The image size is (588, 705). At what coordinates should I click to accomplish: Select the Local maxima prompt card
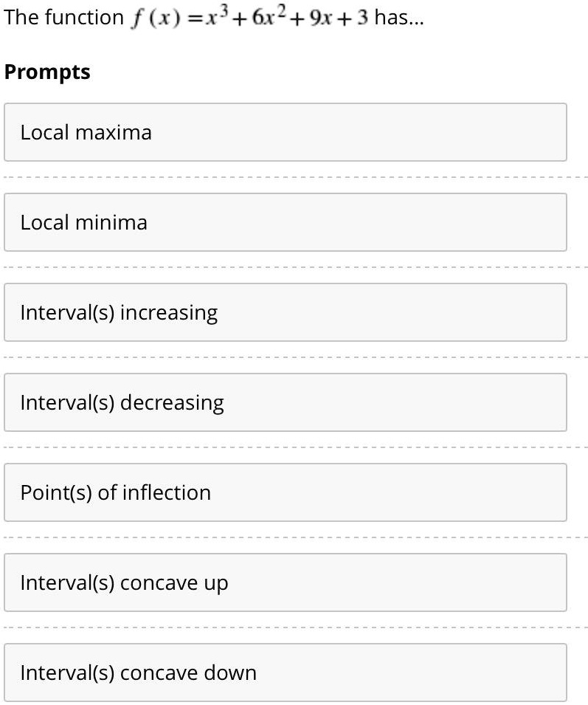coord(286,133)
